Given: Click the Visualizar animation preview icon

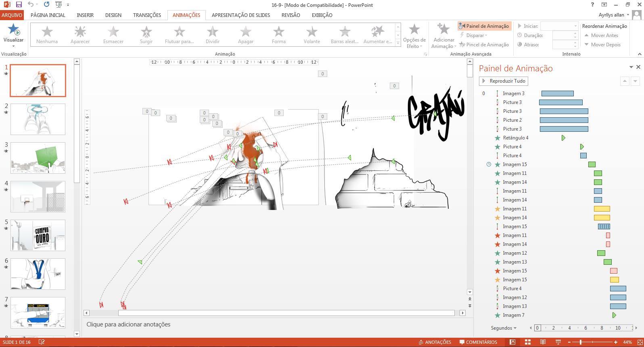Looking at the screenshot, I should point(14,30).
